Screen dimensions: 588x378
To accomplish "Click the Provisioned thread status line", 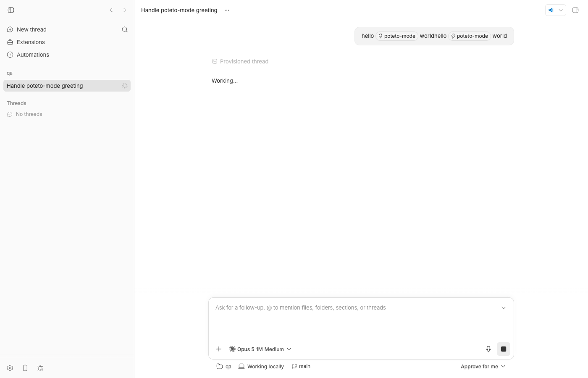I will coord(240,61).
